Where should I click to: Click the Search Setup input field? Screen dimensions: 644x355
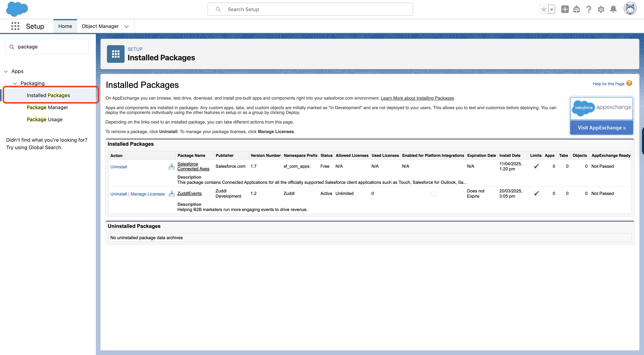(x=310, y=9)
